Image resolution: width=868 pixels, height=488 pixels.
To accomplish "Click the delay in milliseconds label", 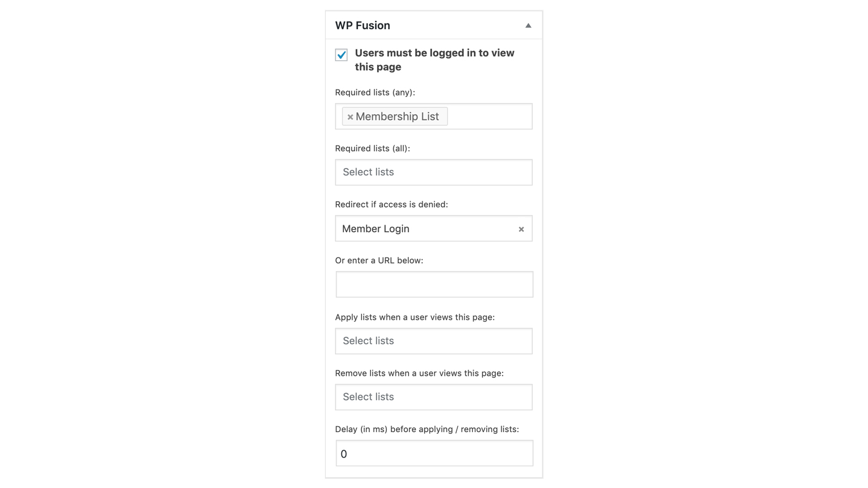I will (x=427, y=429).
